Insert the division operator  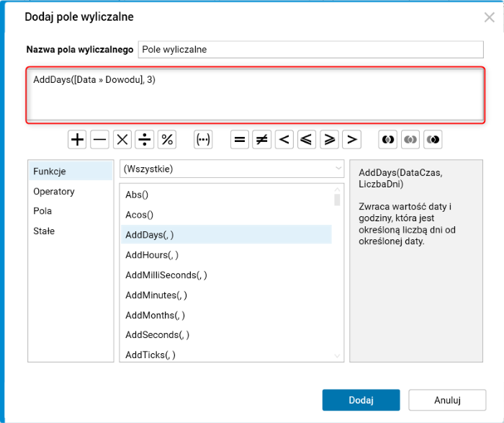click(x=145, y=140)
